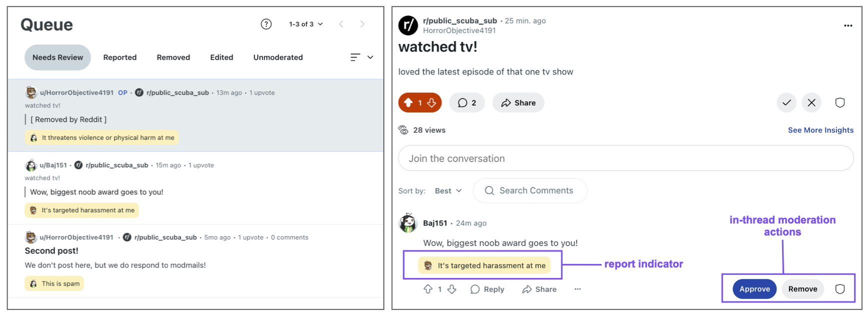Click the post comments bubble icon
Screen dimensions: 868x318
point(467,102)
